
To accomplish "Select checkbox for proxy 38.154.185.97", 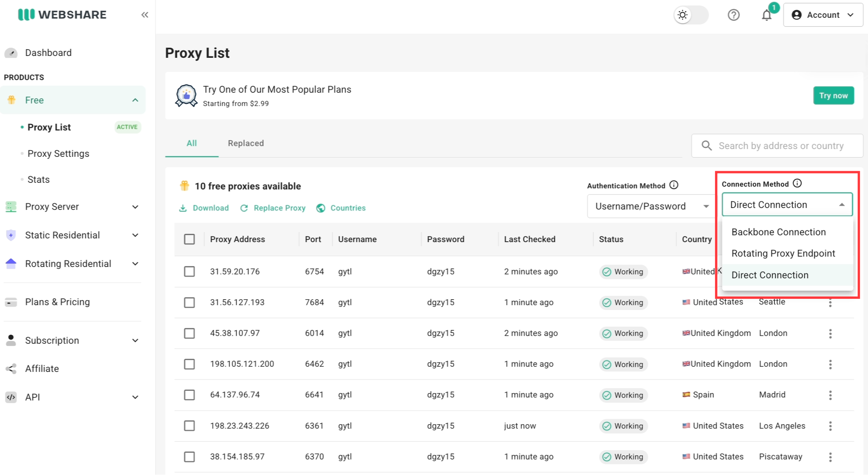I will (x=189, y=456).
